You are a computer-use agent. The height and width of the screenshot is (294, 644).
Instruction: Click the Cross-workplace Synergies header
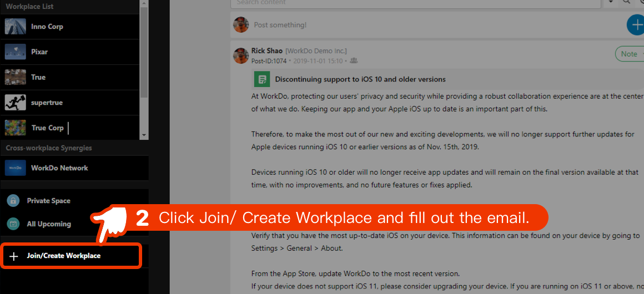coord(49,148)
